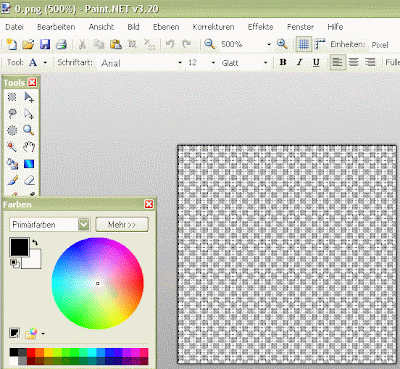Toggle the rulers display
Screen dimensions: 400x369
(x=320, y=44)
